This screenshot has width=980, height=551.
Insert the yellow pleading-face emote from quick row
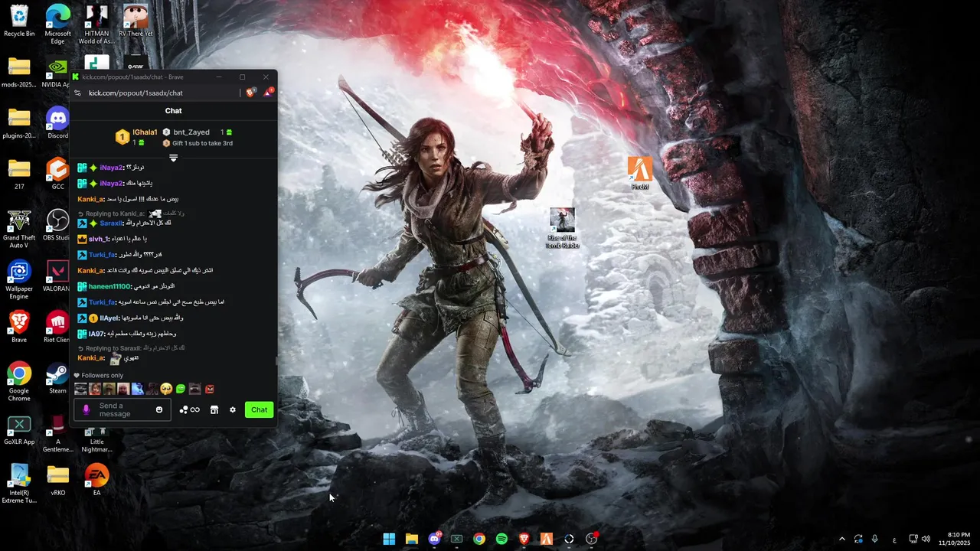point(166,389)
